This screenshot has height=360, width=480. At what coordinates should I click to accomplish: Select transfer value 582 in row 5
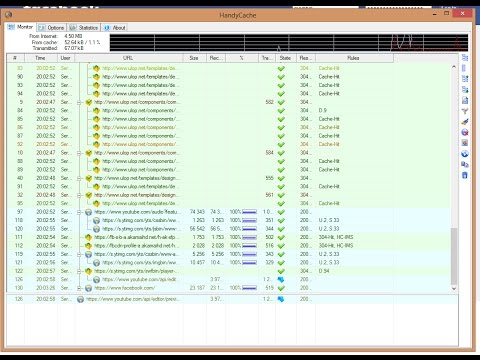pyautogui.click(x=270, y=102)
